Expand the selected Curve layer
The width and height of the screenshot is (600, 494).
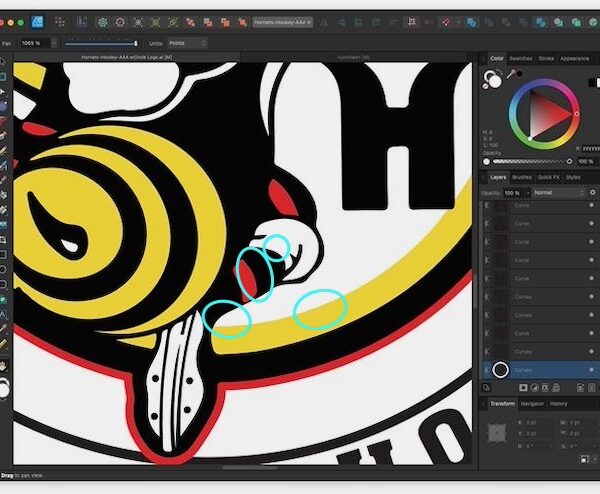(x=486, y=370)
